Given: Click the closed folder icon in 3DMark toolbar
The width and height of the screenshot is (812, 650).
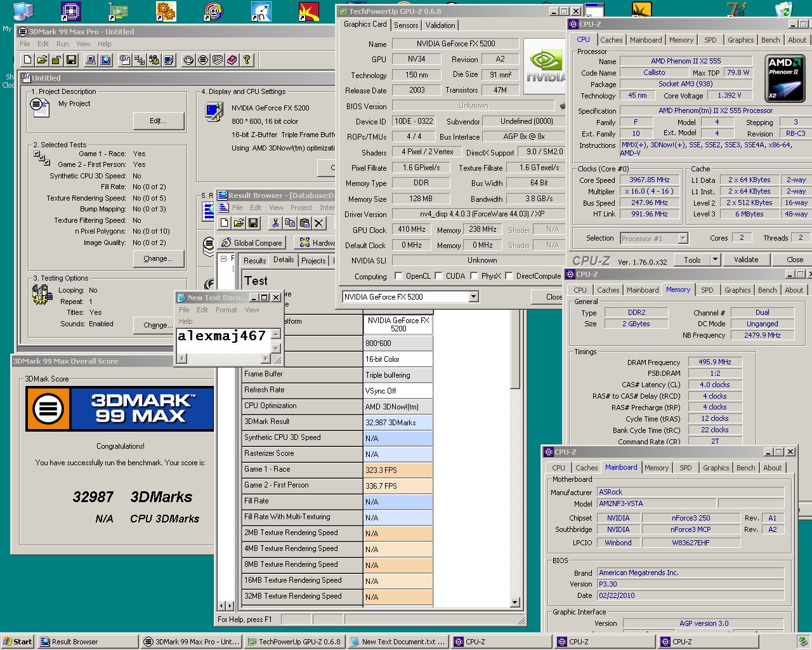Looking at the screenshot, I should [x=56, y=60].
